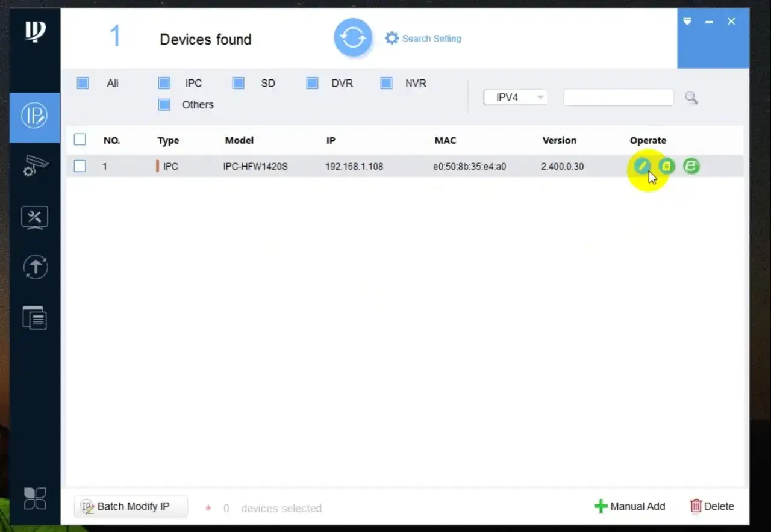Select the Modify IP tool in sidebar

34,118
